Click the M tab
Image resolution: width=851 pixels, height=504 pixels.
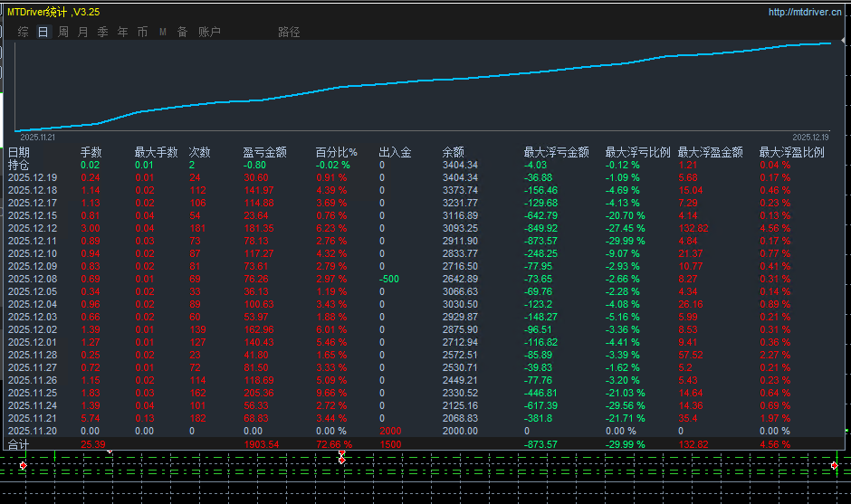click(163, 32)
